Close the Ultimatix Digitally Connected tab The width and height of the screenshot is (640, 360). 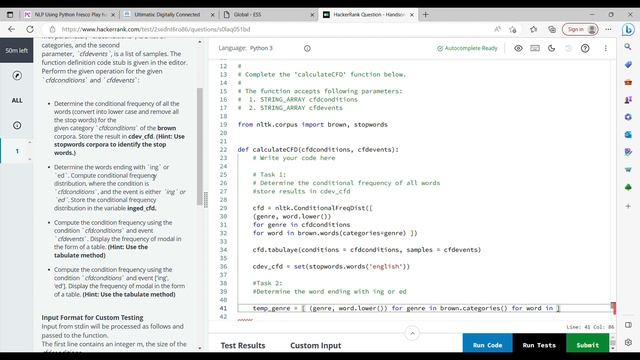(x=213, y=14)
